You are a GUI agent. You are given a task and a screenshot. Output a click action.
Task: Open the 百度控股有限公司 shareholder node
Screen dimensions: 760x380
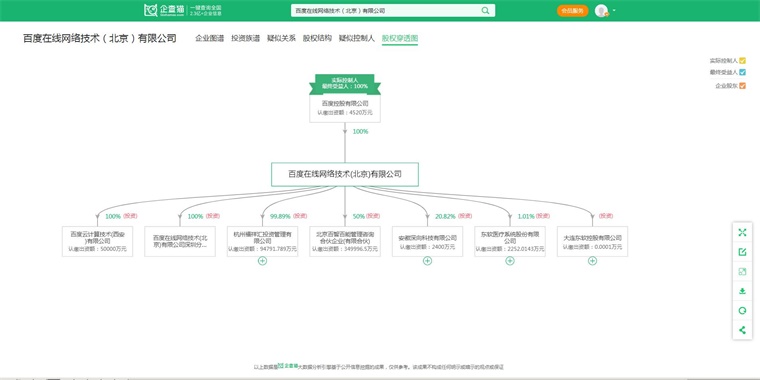[x=345, y=108]
